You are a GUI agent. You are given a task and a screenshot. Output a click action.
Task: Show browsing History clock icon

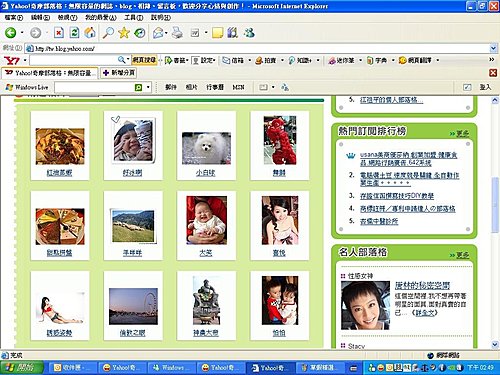pyautogui.click(x=139, y=33)
